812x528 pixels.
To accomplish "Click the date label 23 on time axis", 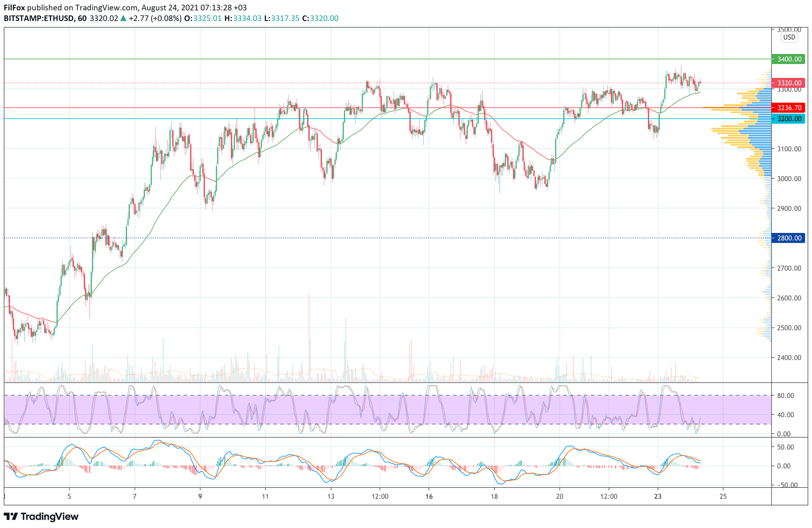I will (658, 496).
